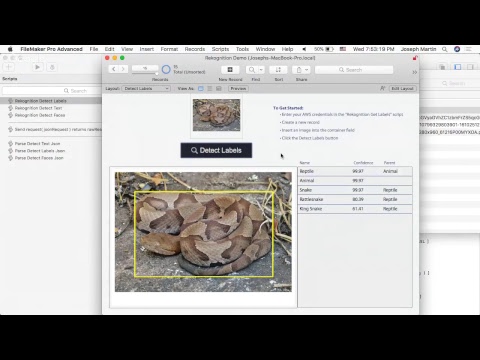Open the Records menu
Image resolution: width=480 pixels, height=360 pixels.
pos(195,49)
